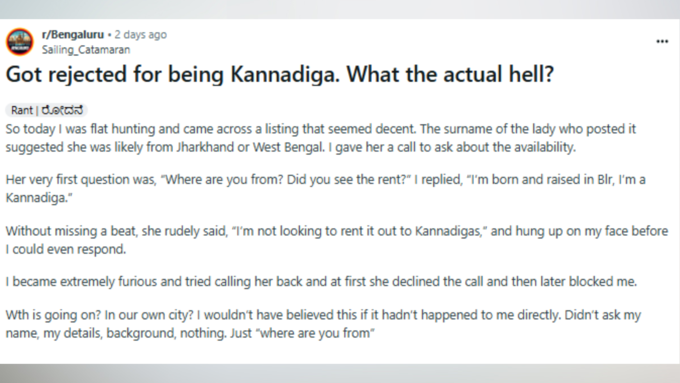
Task: Click the paragraph starting 'Her very first question was'
Action: pos(325,188)
